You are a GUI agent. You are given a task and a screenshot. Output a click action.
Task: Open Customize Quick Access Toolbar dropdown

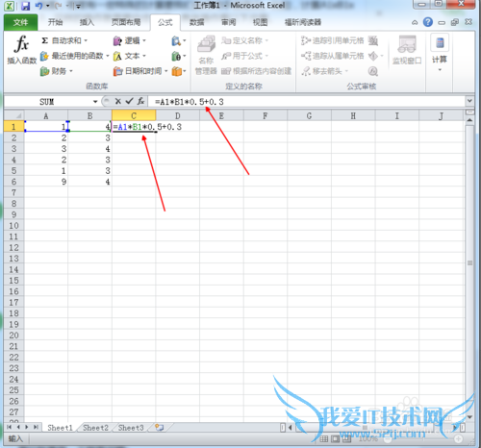pos(78,6)
